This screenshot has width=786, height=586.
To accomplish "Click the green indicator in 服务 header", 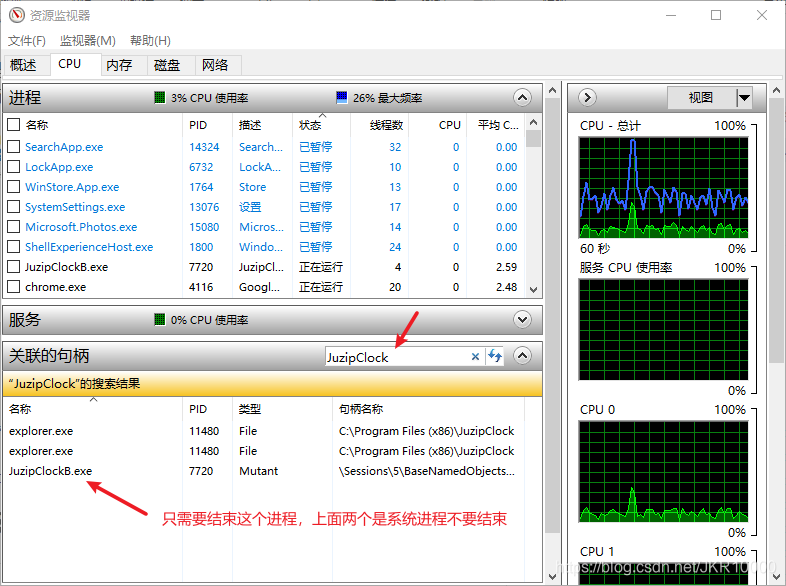I will pyautogui.click(x=159, y=319).
